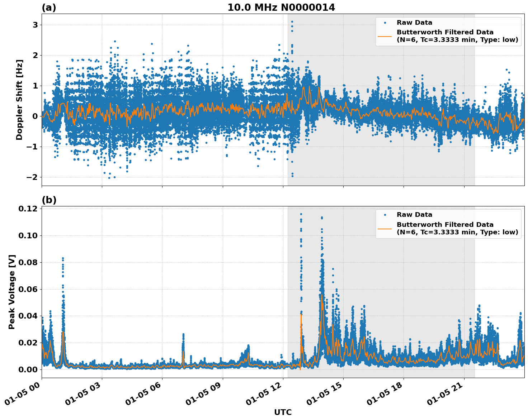
Task: Click the 0.08 V peak near 01-05 01
Action: click(63, 257)
